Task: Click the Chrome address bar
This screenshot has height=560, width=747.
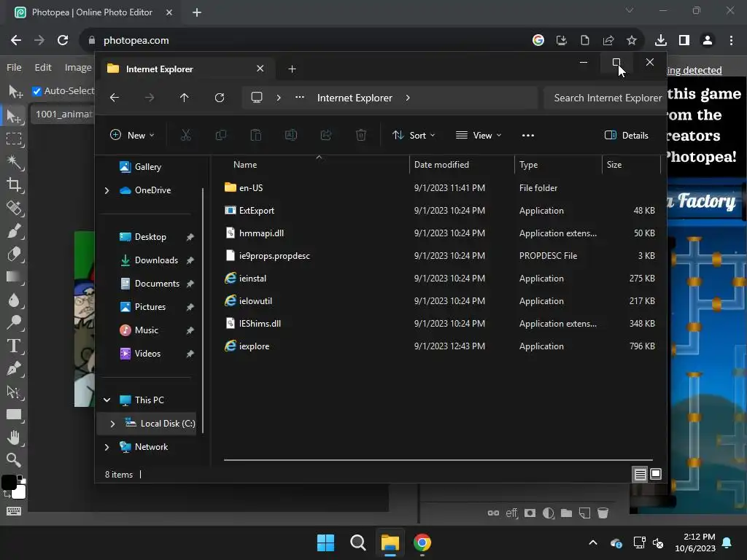Action: 305,41
